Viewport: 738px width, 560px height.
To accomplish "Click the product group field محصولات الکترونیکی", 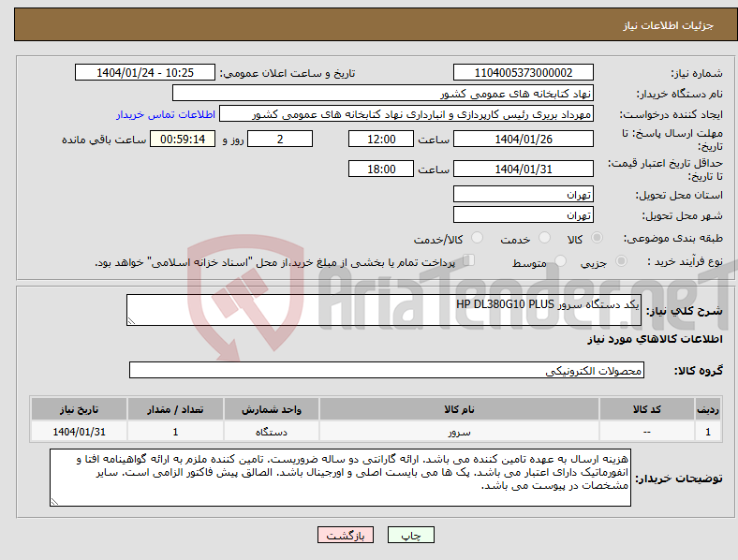I will [387, 370].
